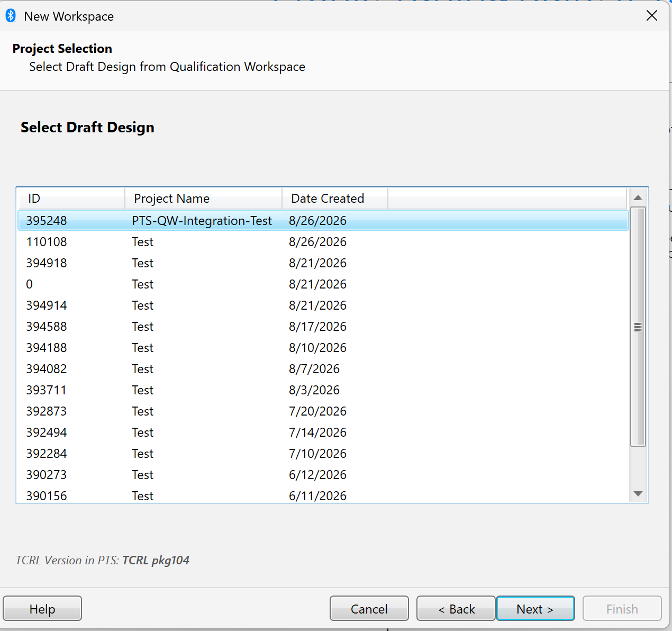Select the row with ID 394588
This screenshot has width=672, height=631.
click(323, 327)
